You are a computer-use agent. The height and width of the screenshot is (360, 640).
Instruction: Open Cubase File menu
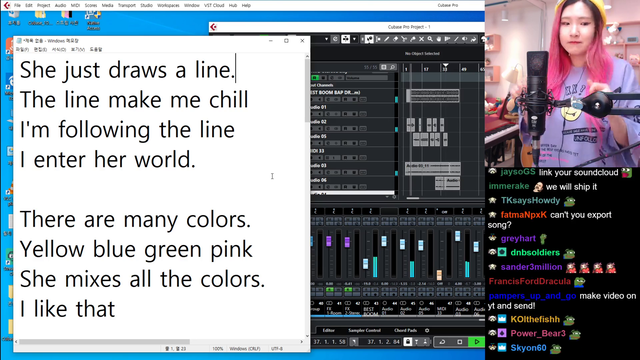(17, 5)
